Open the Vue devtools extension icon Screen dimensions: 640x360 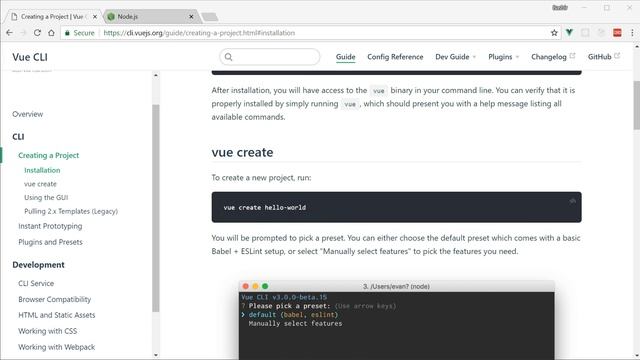pos(569,33)
